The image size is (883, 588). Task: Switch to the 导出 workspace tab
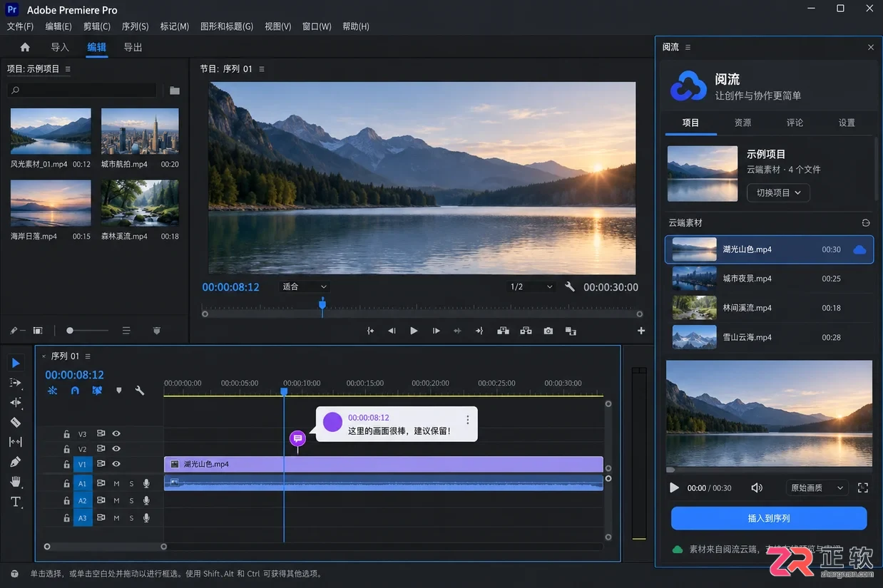[x=133, y=47]
